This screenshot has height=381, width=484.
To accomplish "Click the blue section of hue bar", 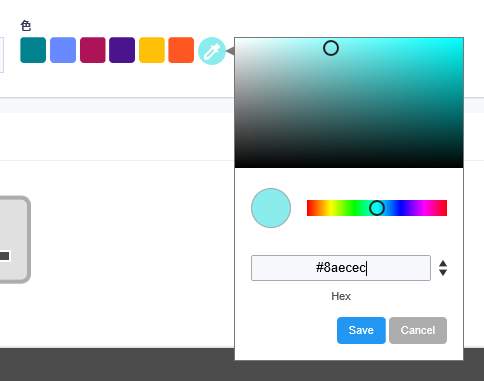I will pos(402,208).
